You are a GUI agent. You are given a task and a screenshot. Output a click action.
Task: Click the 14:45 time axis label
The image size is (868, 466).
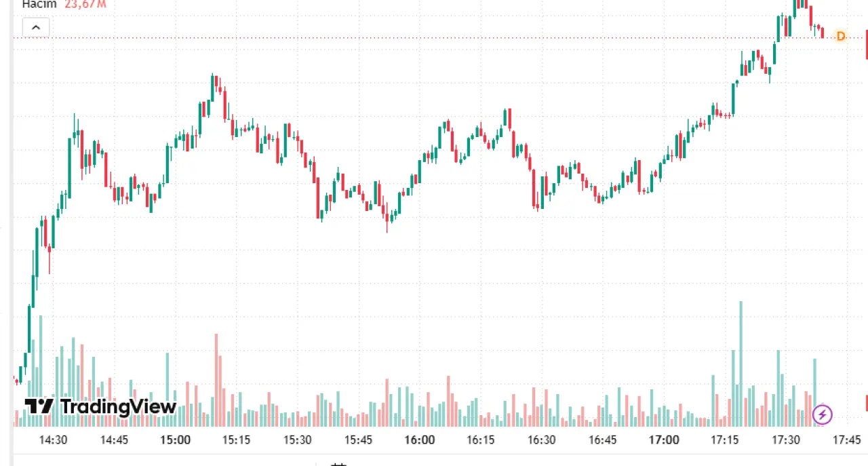pos(114,440)
